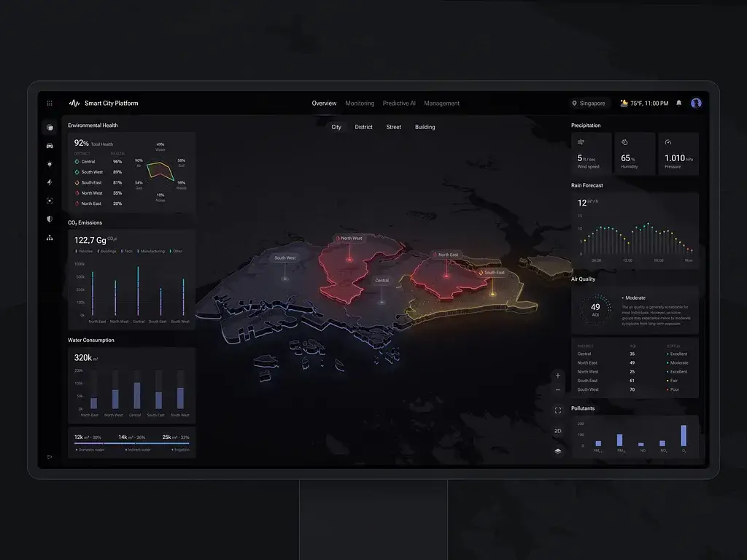Open the notifications bell

click(x=679, y=104)
